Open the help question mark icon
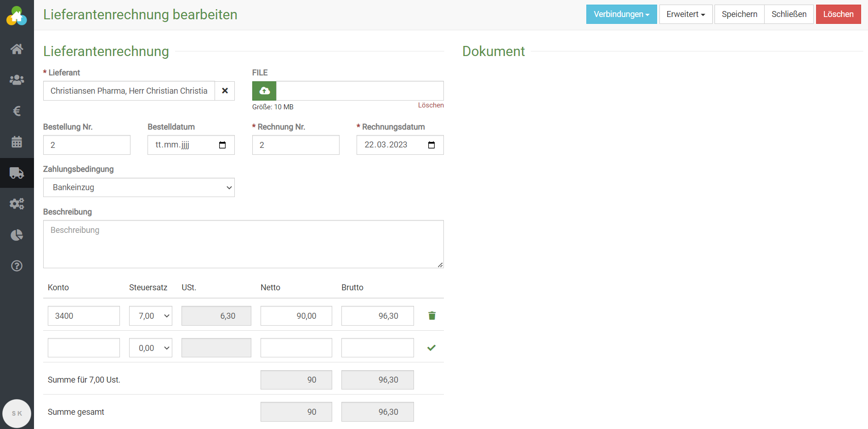Screen dimensions: 868x429 17,266
